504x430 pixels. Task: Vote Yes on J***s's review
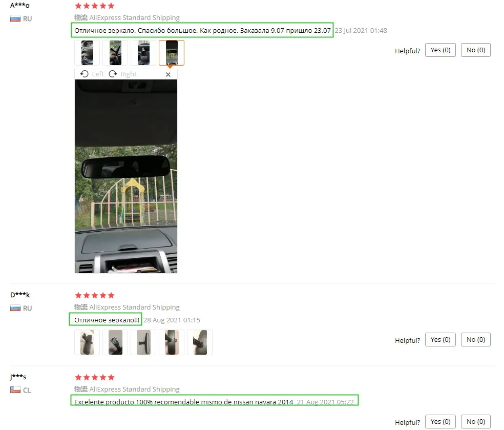(x=440, y=422)
